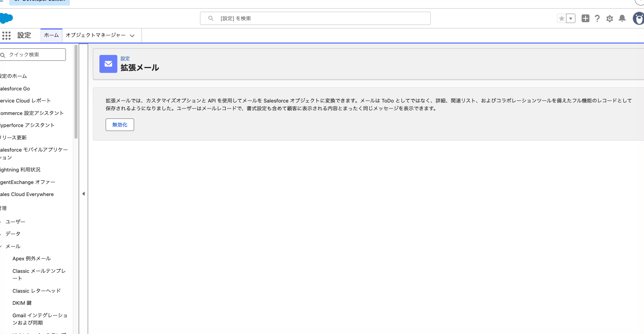The height and width of the screenshot is (334, 644).
Task: Open DKIM 鍵 item
Action: 22,303
